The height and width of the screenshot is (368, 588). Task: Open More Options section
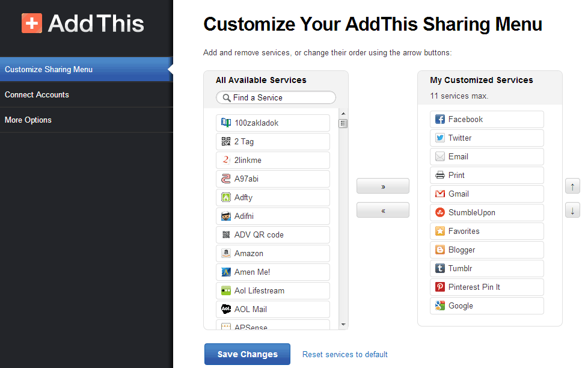point(86,120)
